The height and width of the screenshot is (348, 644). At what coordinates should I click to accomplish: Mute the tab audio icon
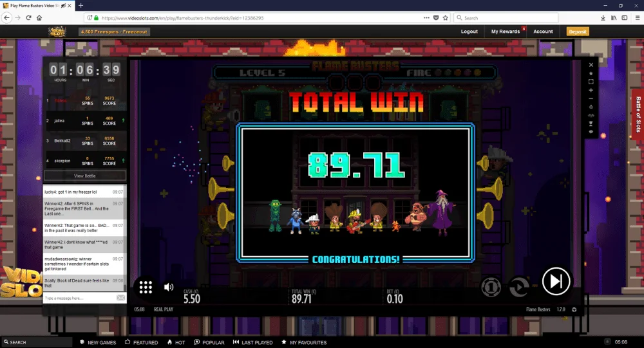point(63,6)
